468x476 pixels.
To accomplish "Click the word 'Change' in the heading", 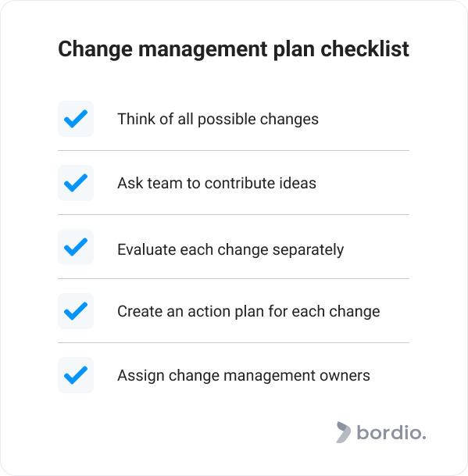I will [95, 49].
